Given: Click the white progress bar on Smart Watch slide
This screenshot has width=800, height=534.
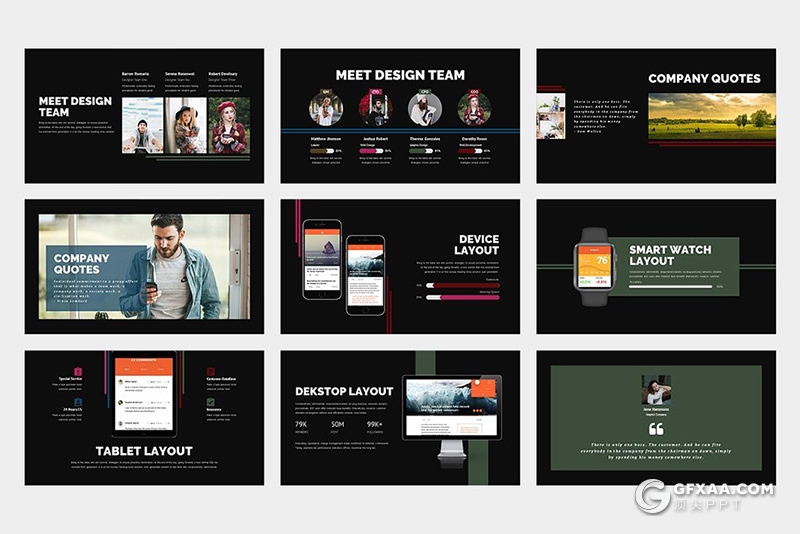Looking at the screenshot, I should pyautogui.click(x=670, y=287).
